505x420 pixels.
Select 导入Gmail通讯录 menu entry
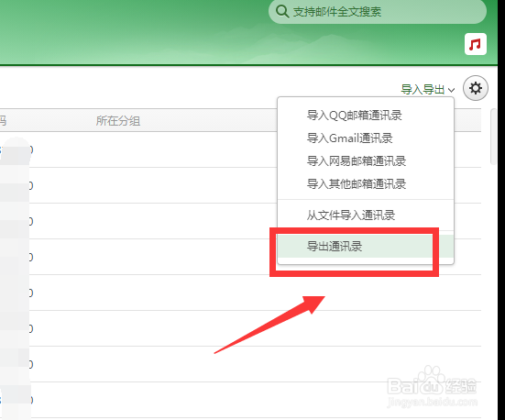tap(366, 138)
